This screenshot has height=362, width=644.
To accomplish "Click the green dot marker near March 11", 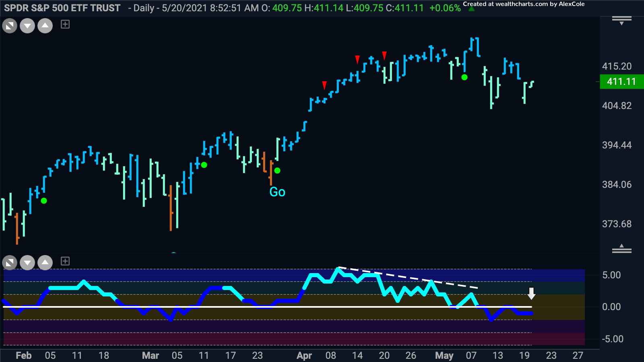I will [x=204, y=165].
